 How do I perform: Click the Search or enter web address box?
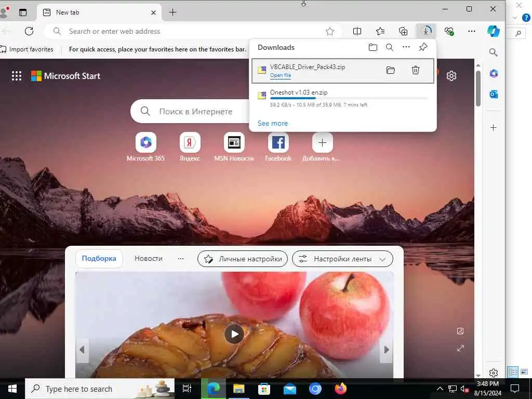pos(193,31)
